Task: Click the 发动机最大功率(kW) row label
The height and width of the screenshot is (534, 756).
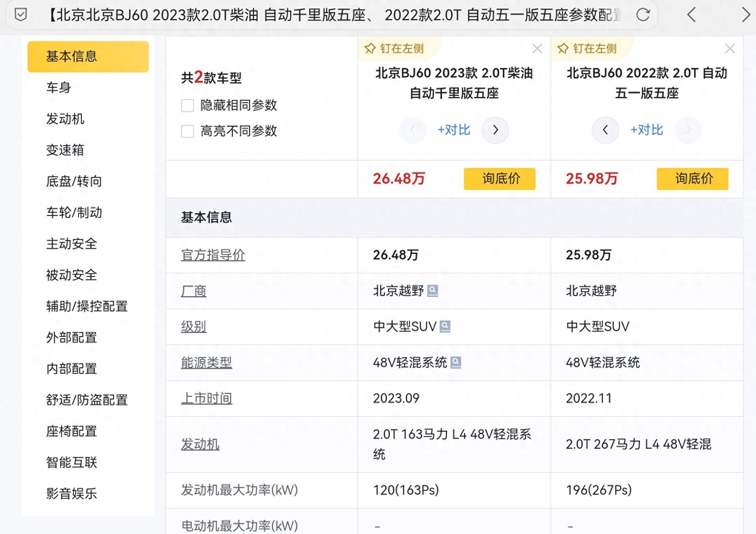Action: [x=240, y=490]
